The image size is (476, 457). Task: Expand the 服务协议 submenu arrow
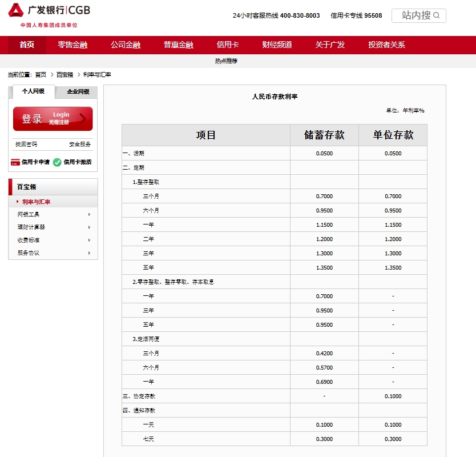coord(89,252)
